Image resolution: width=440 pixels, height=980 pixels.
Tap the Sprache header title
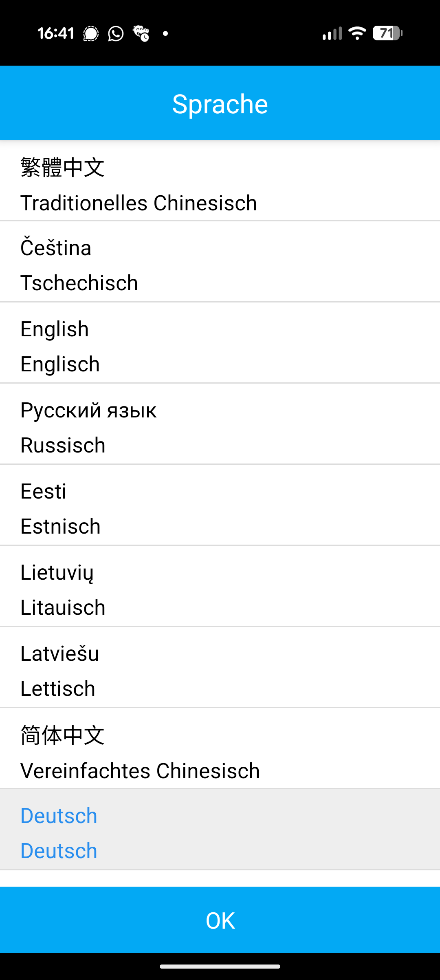pos(220,104)
